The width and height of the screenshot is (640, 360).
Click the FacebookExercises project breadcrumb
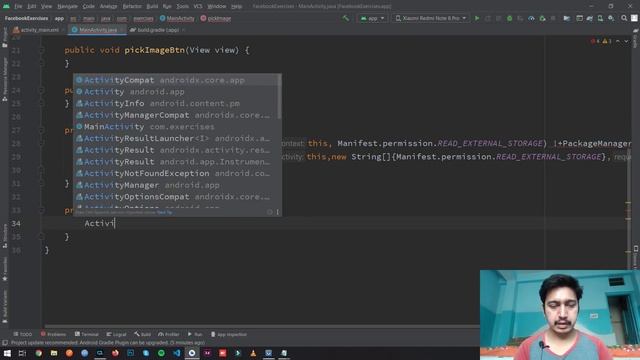27,18
